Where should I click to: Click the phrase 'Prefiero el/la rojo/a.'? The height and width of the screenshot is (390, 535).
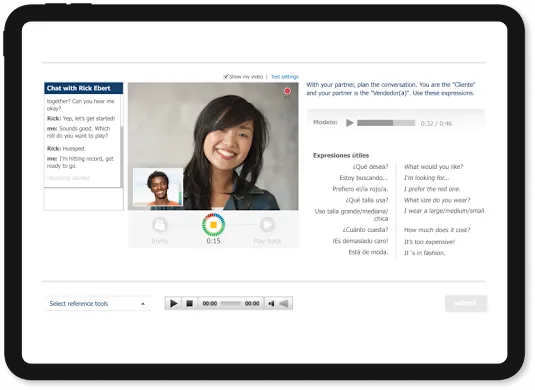pos(360,189)
